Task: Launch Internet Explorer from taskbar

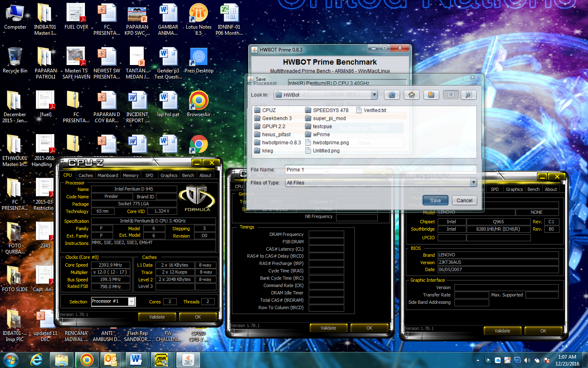Action: click(x=37, y=360)
